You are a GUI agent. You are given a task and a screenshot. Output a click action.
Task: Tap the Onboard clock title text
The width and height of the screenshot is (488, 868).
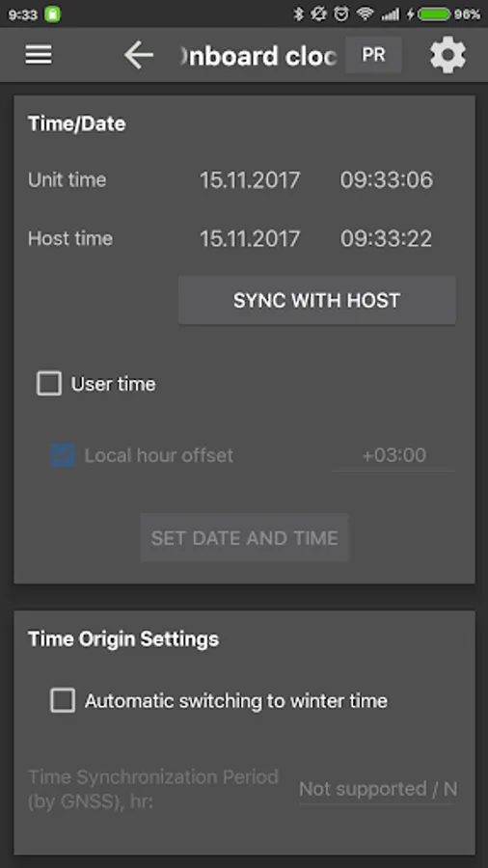[258, 56]
